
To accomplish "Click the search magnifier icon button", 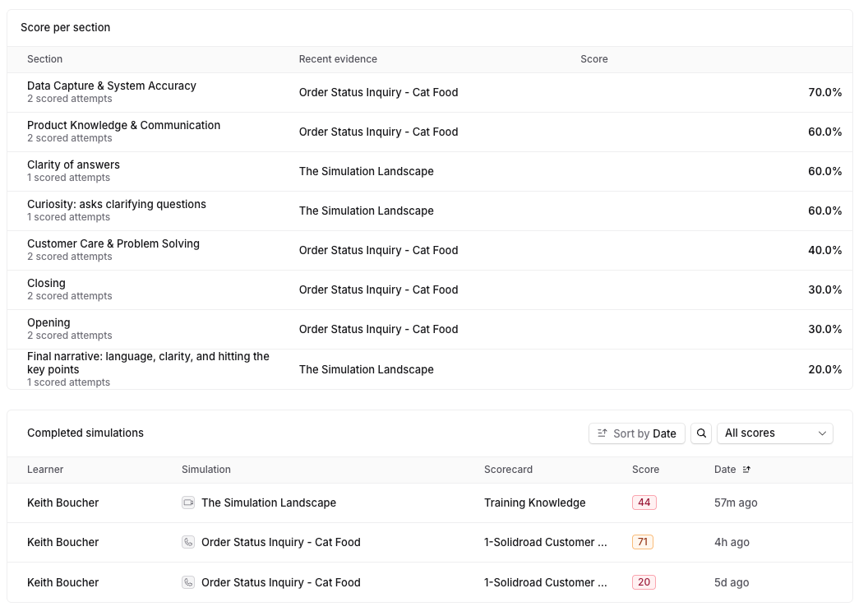I will coord(701,433).
